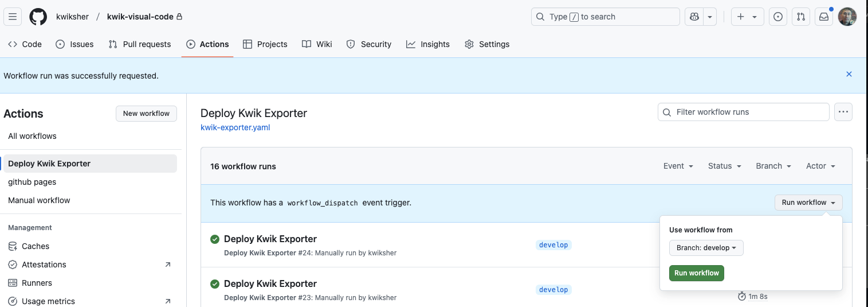Click the Runners table icon

pos(13,283)
